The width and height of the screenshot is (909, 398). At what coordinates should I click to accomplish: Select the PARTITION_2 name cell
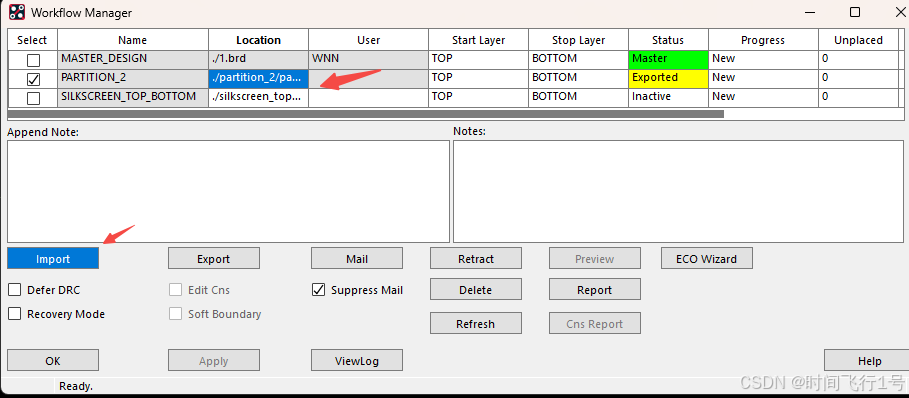(x=133, y=79)
